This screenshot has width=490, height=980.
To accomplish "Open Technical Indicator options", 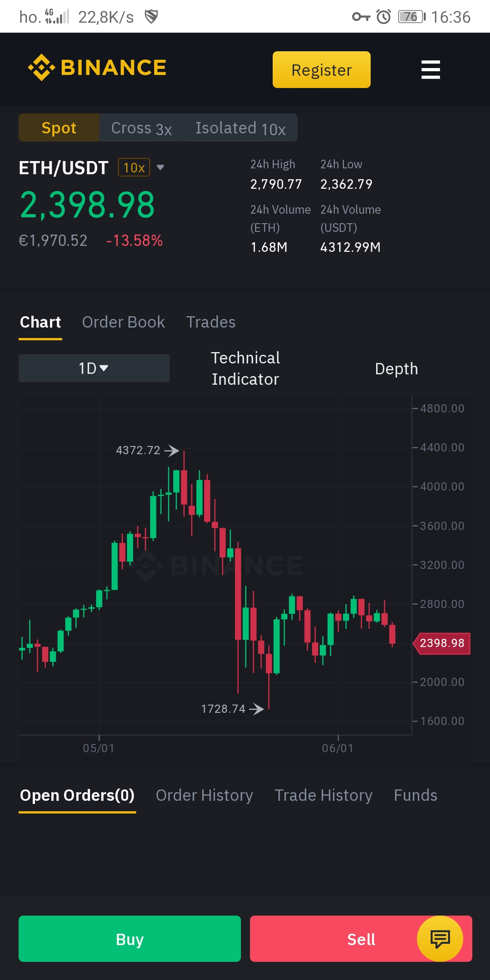I will (245, 368).
